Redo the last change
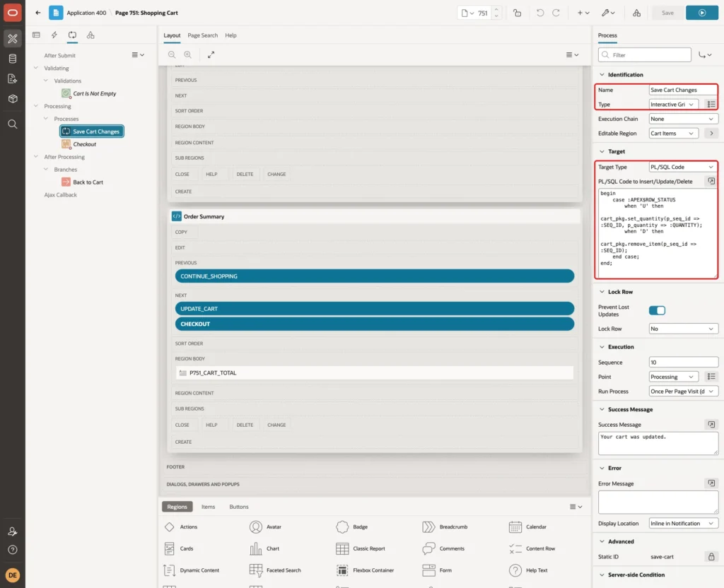 tap(556, 13)
